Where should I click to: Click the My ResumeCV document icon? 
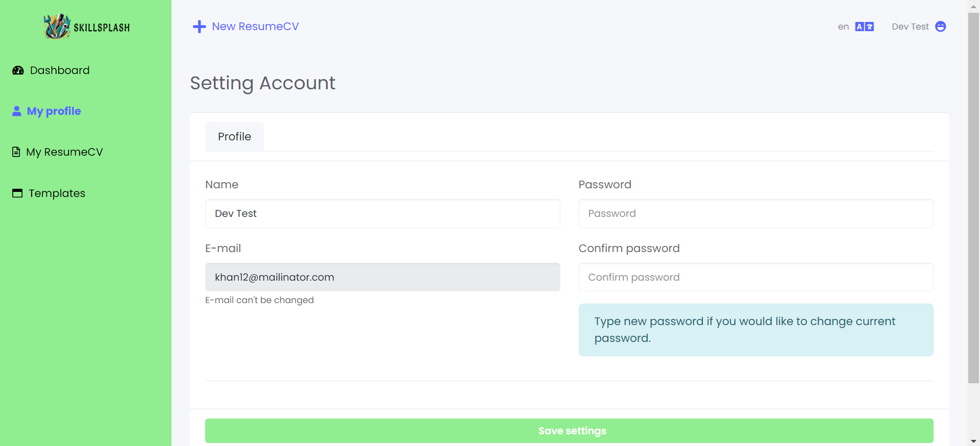click(16, 152)
